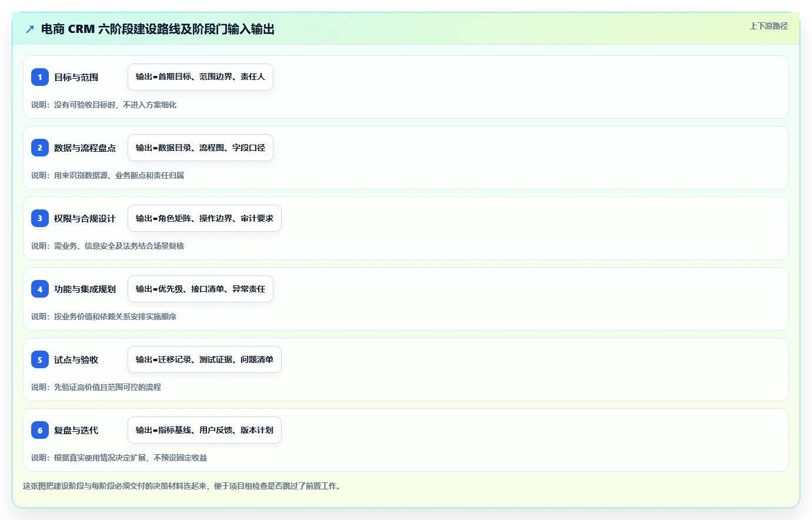Select the step 3 number badge
Screen dimensions: 812x520
[40, 218]
